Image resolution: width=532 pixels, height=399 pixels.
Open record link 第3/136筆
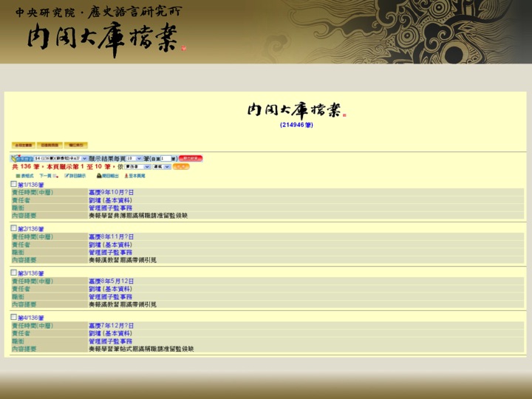[x=31, y=273]
